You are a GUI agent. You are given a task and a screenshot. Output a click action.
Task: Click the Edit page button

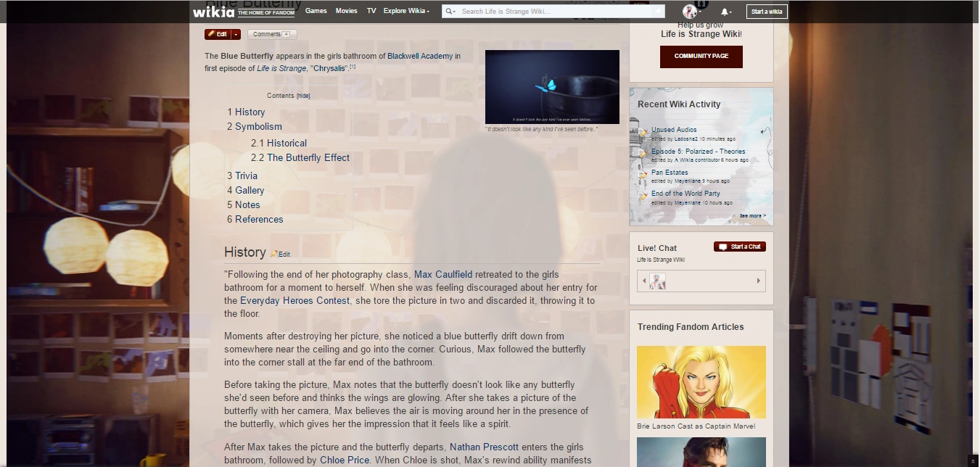point(218,34)
